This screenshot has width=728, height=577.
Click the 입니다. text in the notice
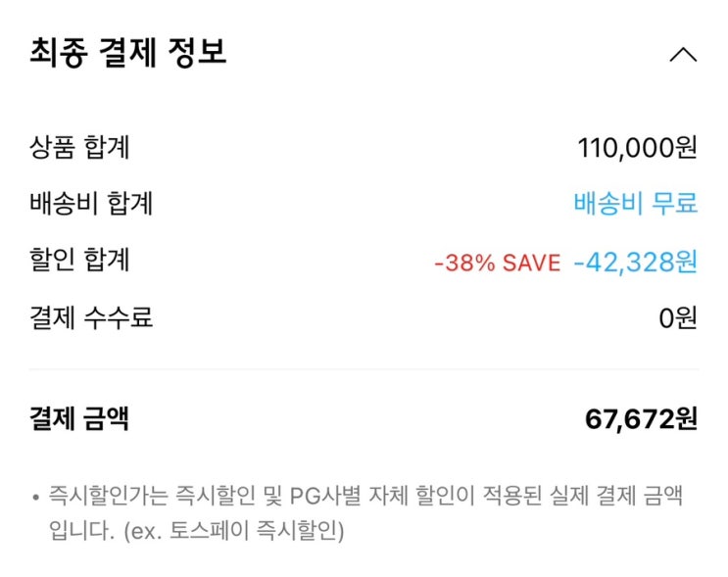pos(77,532)
